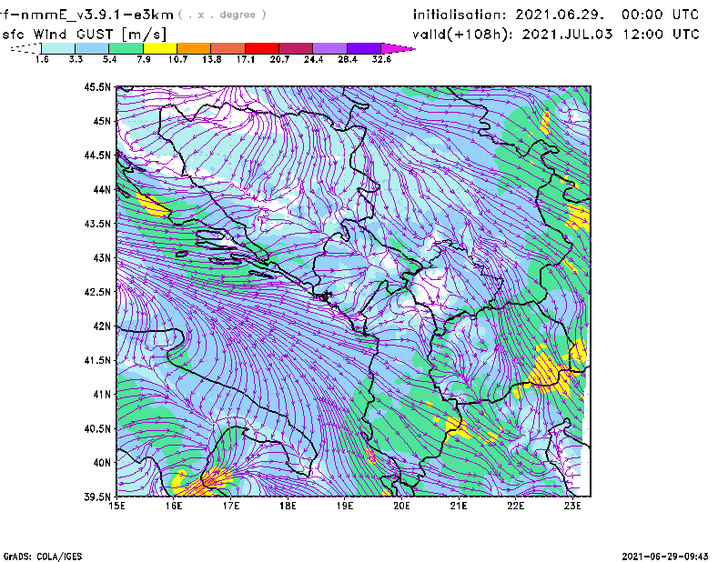Click the yellow 7.9–10.7 legend swatch
The image size is (728, 562).
pos(160,48)
